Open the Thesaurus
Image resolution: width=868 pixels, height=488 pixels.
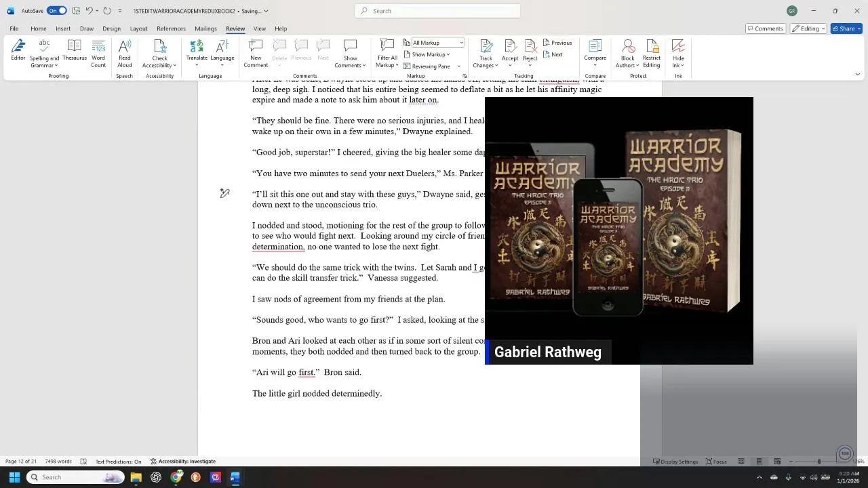tap(74, 52)
